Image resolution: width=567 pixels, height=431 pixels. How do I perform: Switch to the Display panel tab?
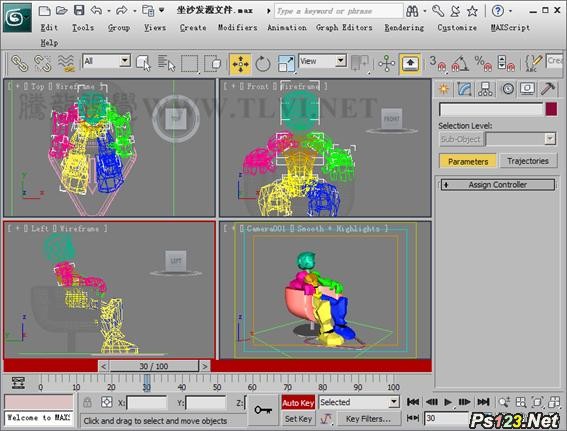[528, 89]
